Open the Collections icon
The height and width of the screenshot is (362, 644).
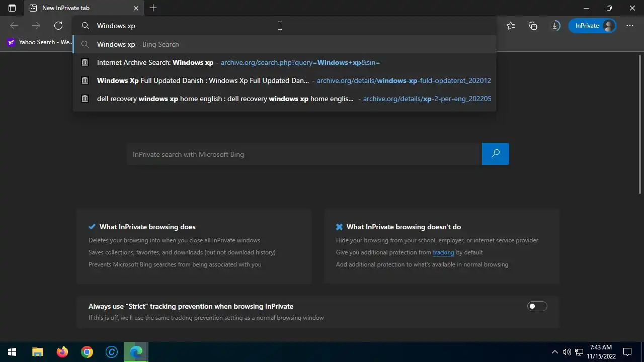click(x=533, y=26)
